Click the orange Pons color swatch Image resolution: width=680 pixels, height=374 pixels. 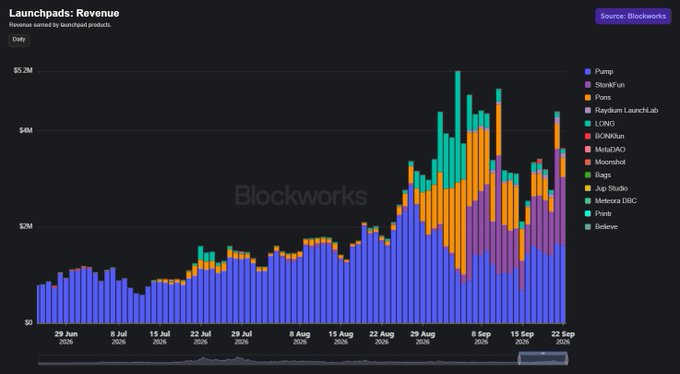(x=588, y=98)
